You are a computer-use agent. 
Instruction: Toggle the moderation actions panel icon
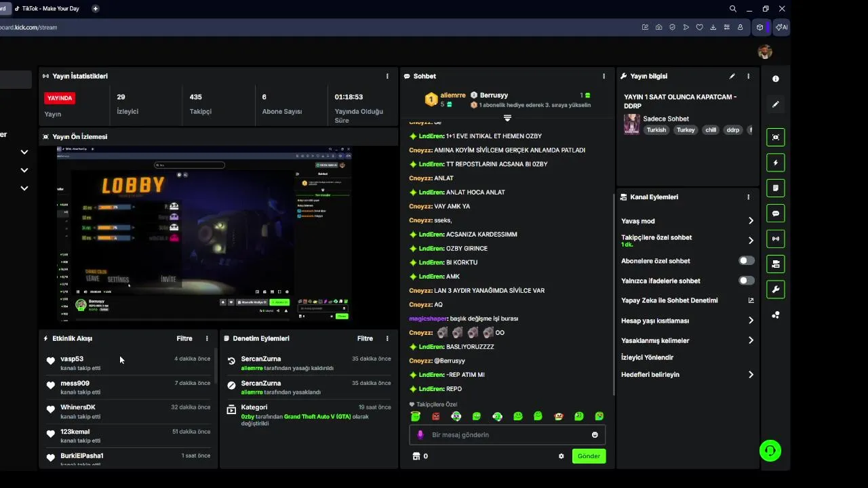coord(776,264)
